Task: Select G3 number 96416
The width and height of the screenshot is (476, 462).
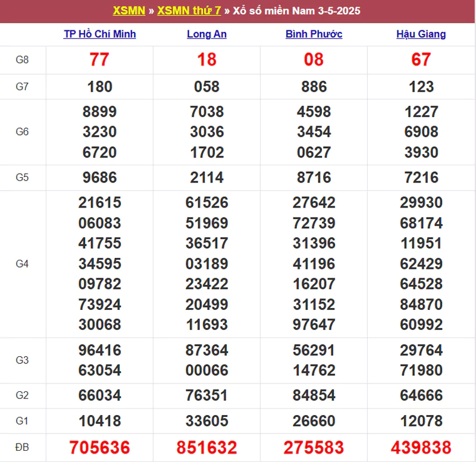Action: [x=100, y=350]
